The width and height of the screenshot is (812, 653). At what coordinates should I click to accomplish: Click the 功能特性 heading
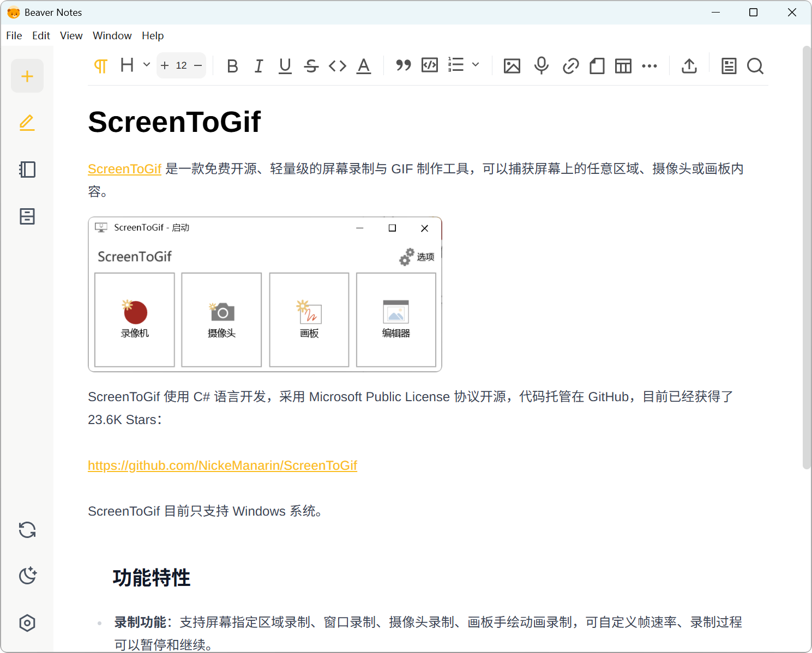[152, 578]
